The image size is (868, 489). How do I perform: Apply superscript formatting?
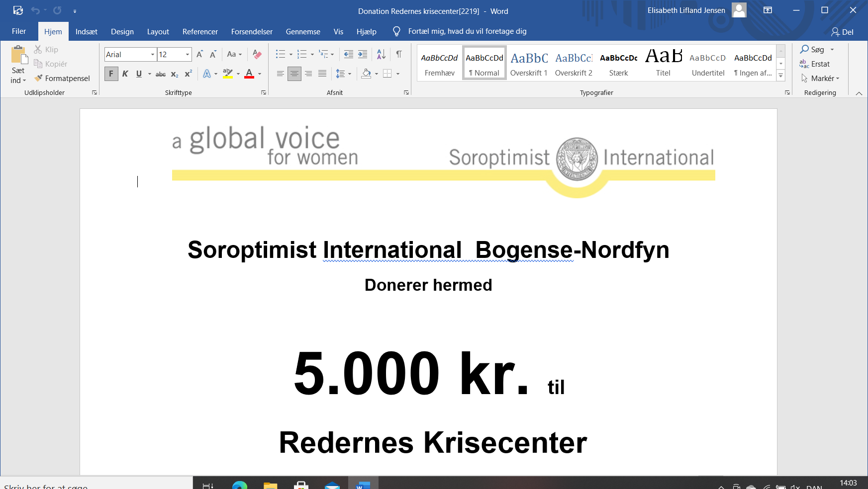click(x=188, y=74)
